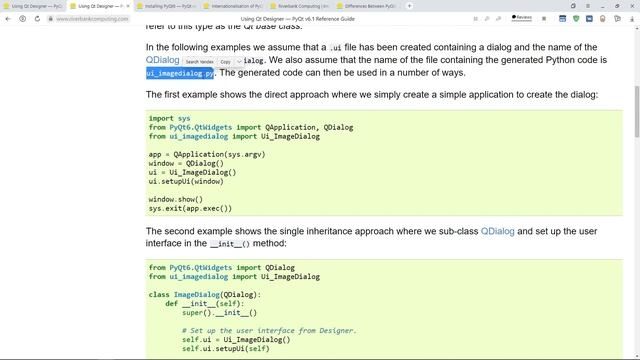Click the blue mail extension icon

(x=589, y=18)
